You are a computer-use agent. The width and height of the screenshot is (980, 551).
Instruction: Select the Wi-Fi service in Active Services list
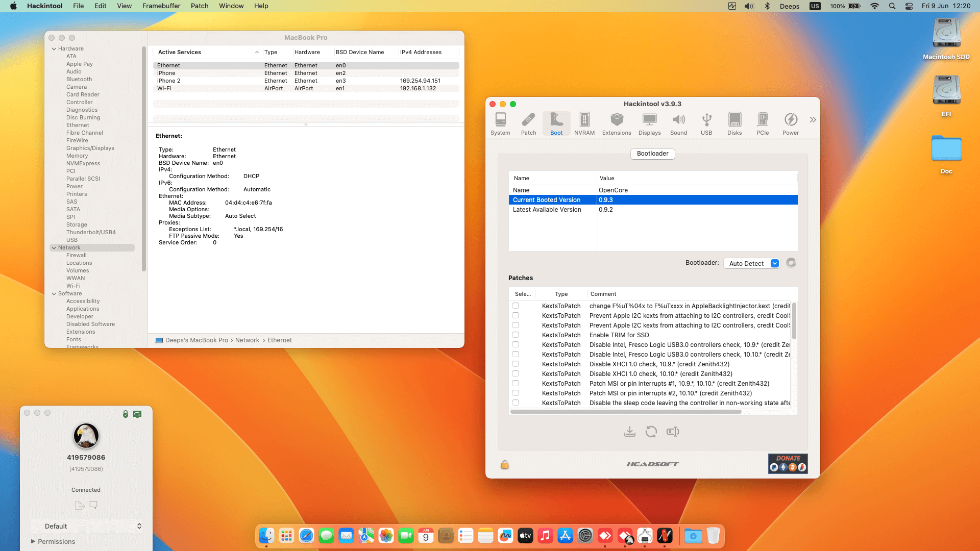pyautogui.click(x=204, y=88)
